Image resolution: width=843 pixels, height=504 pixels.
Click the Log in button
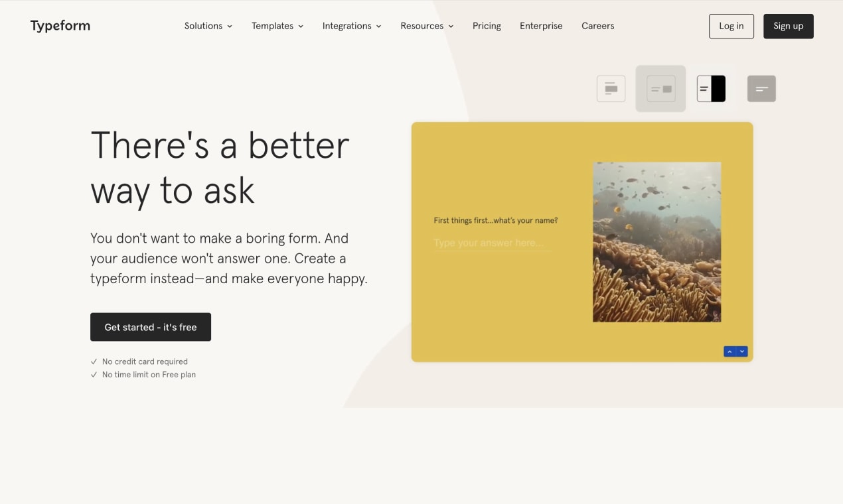click(x=731, y=27)
